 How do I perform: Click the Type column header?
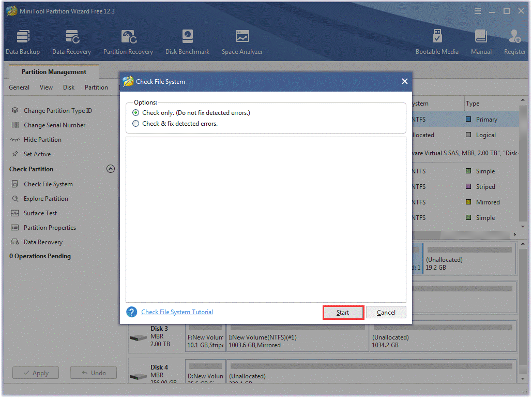point(492,104)
